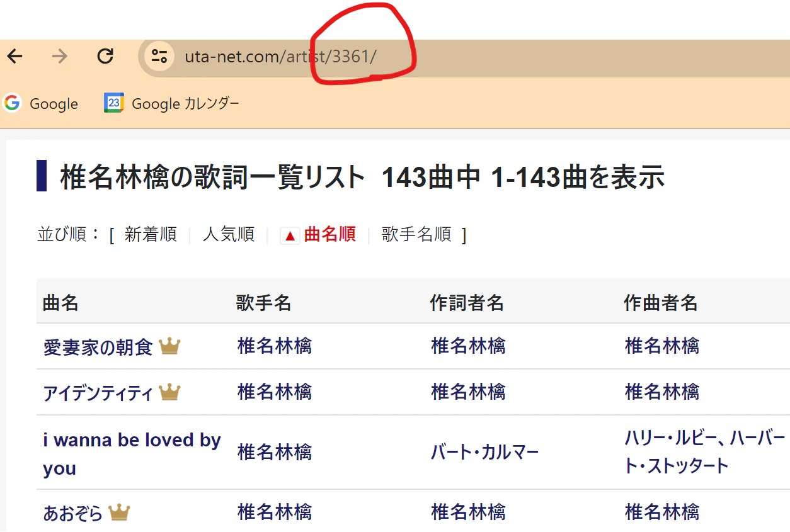Viewport: 790px width, 532px height.
Task: Click the 歌手名 column header
Action: pyautogui.click(x=263, y=303)
